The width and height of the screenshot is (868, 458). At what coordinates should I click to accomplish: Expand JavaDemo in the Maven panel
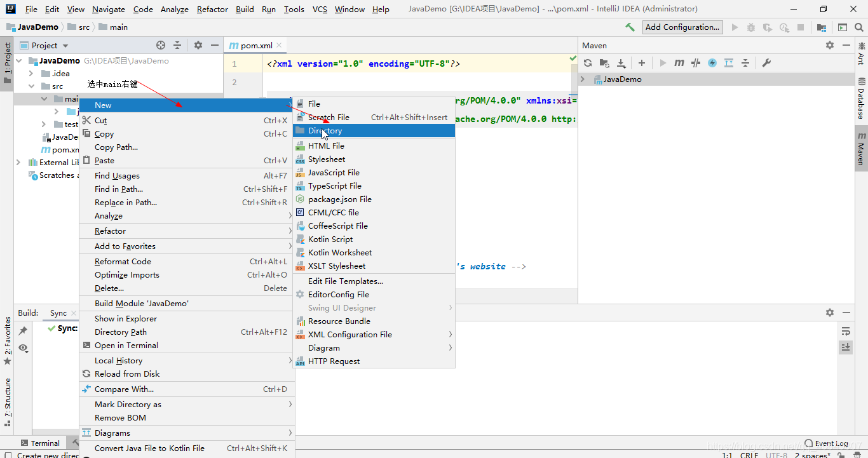point(583,79)
